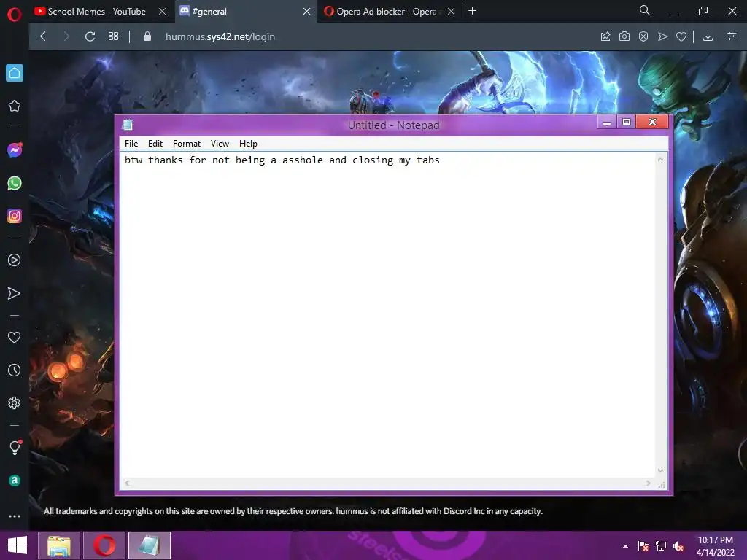
Task: Click Notepad vertical scrollbar down arrow
Action: click(x=660, y=470)
